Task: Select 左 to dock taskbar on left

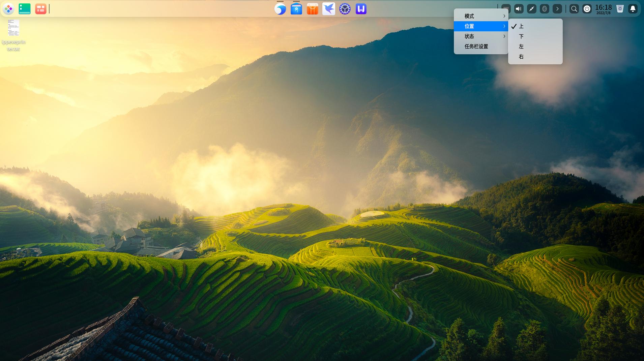Action: (521, 47)
